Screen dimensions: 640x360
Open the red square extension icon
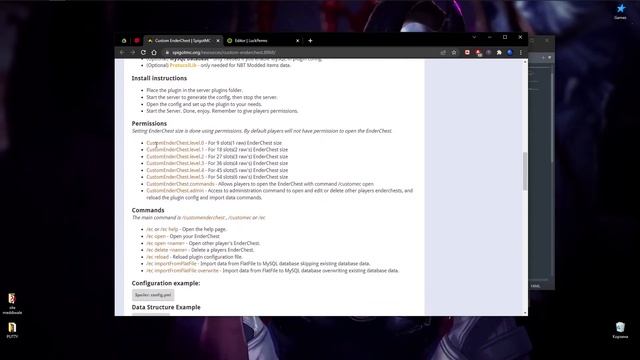click(467, 52)
